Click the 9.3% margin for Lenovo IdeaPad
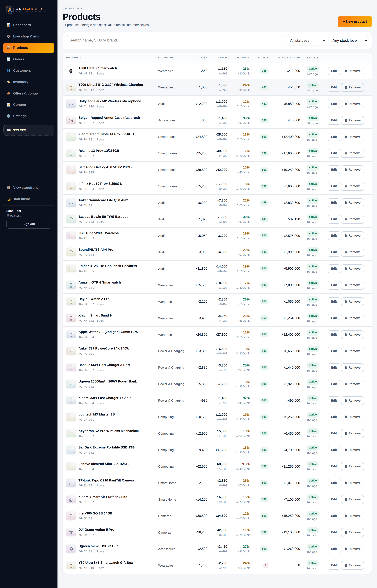 point(246,464)
